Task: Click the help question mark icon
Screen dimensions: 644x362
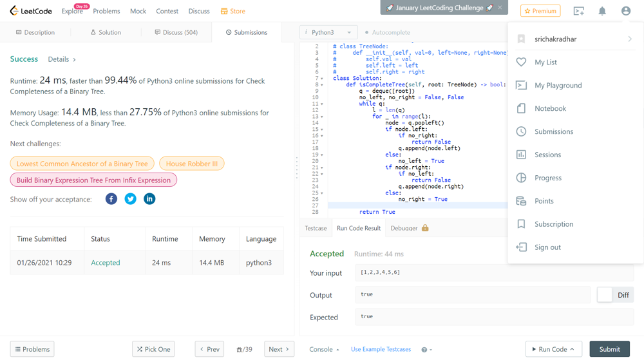Action: (424, 350)
